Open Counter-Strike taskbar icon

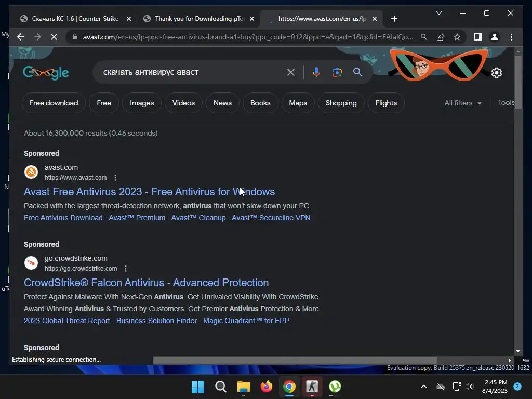pyautogui.click(x=312, y=387)
